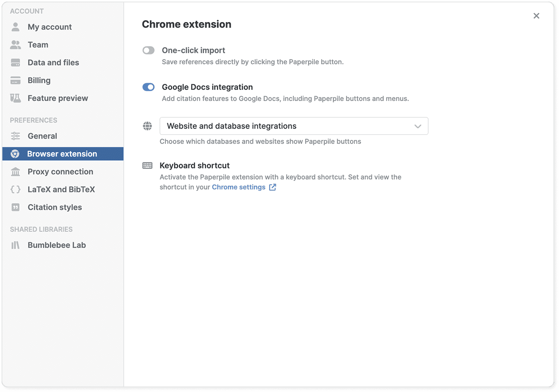Screen dimensions: 559x392
Task: Close the settings dialog with X
Action: coord(536,16)
